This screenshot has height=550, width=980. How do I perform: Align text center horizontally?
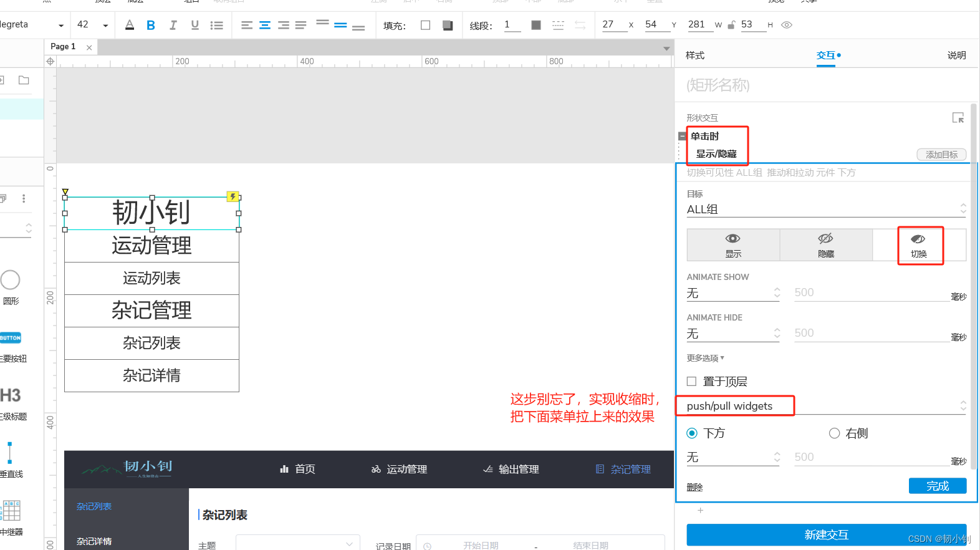point(265,25)
